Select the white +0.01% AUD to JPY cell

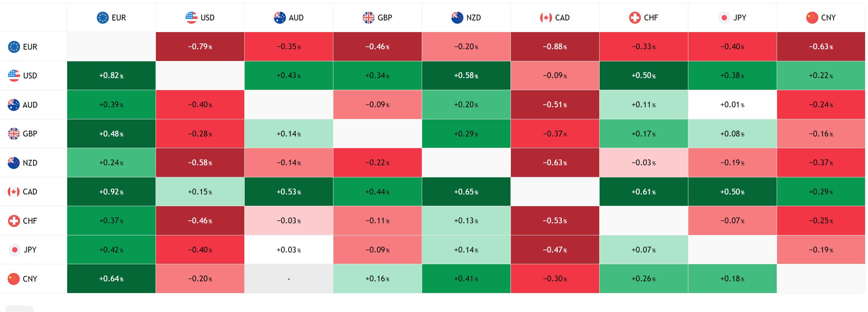[x=732, y=105]
